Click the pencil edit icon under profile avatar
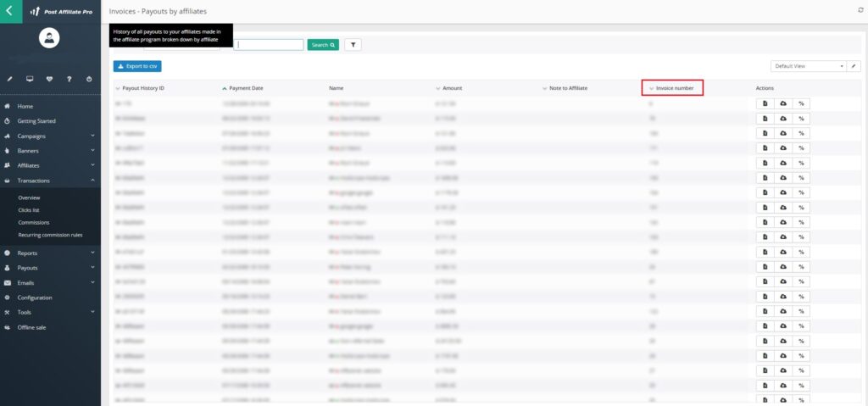This screenshot has height=406, width=868. click(9, 79)
